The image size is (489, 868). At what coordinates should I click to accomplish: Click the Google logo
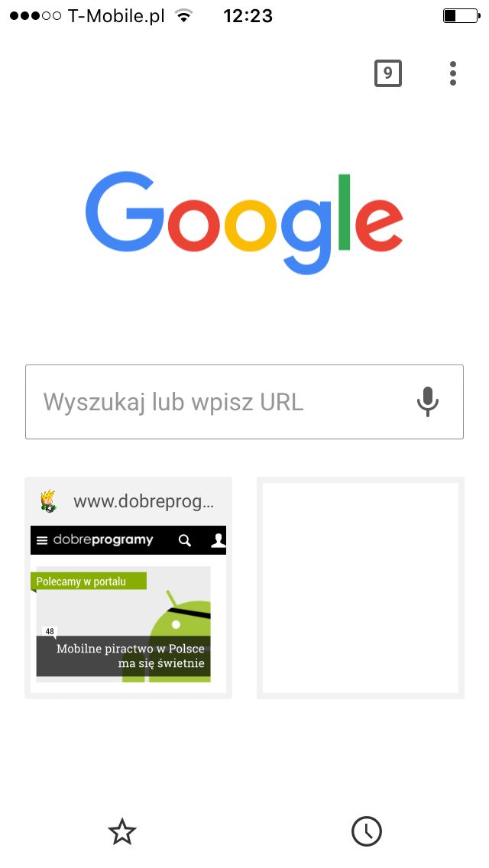coord(244,222)
